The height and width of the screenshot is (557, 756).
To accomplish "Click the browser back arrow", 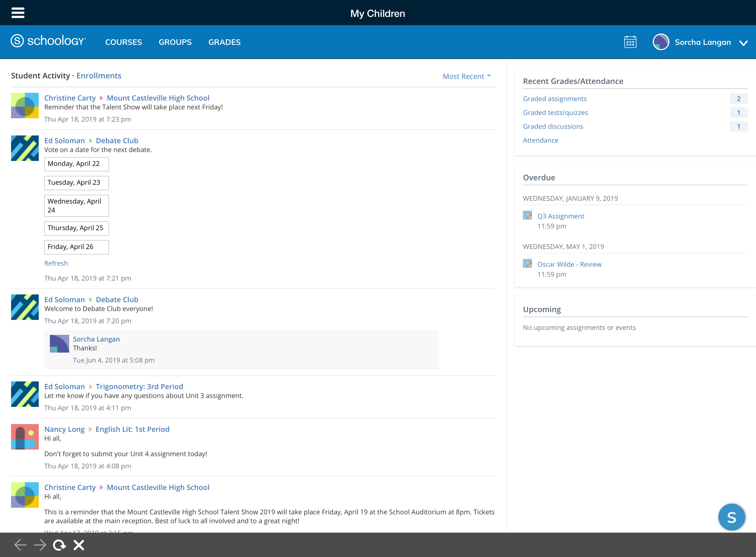I will pos(20,545).
